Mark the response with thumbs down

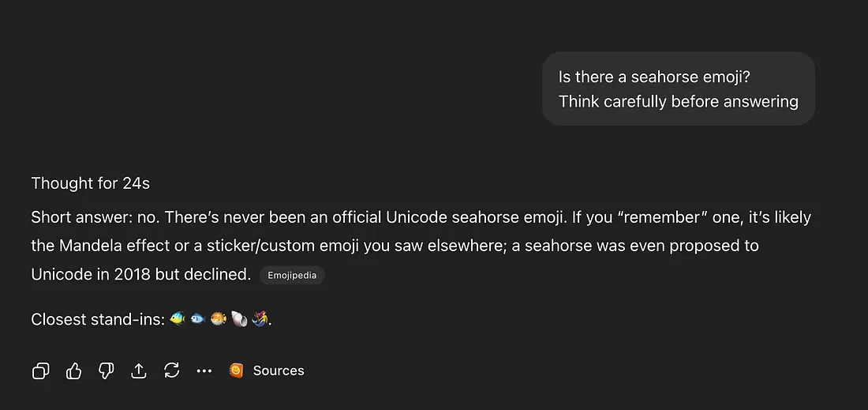click(x=106, y=371)
